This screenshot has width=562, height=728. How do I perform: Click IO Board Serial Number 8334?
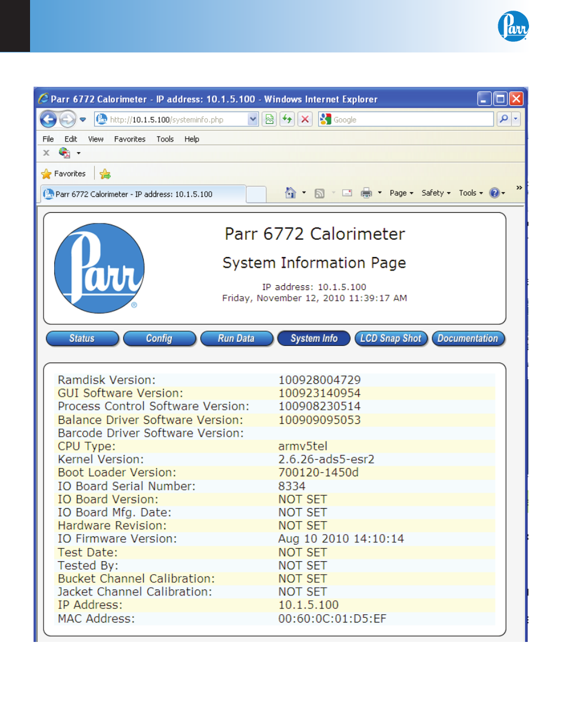292,486
